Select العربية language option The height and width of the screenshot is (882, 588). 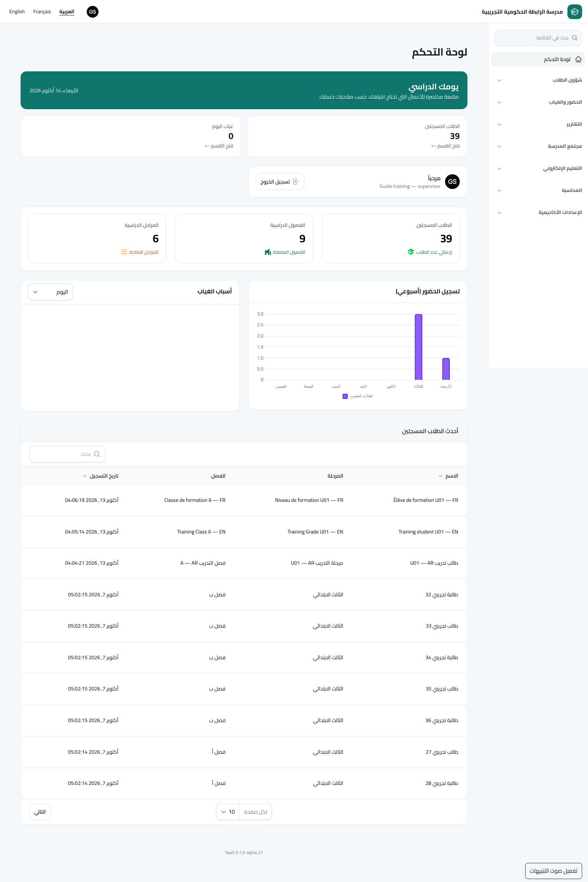[67, 12]
